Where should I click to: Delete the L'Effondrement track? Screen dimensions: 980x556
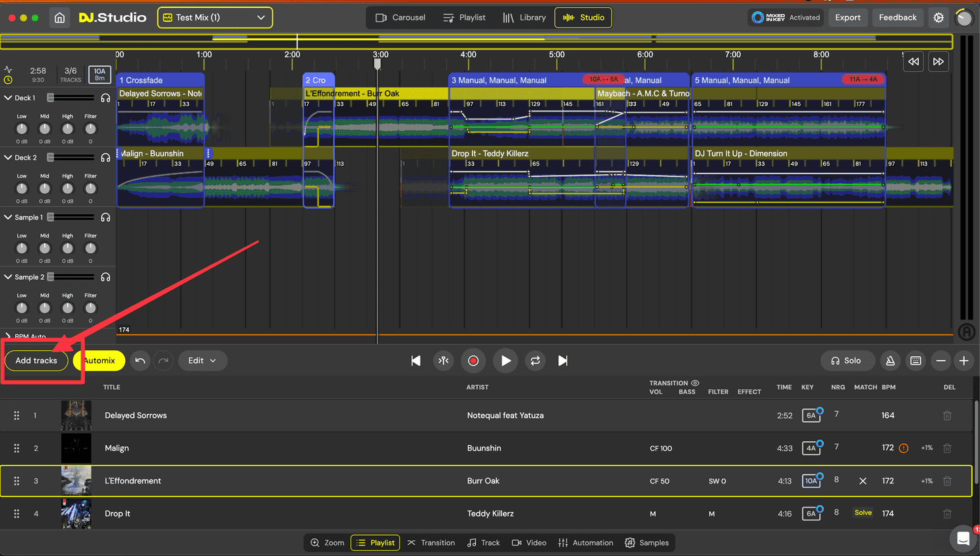947,481
